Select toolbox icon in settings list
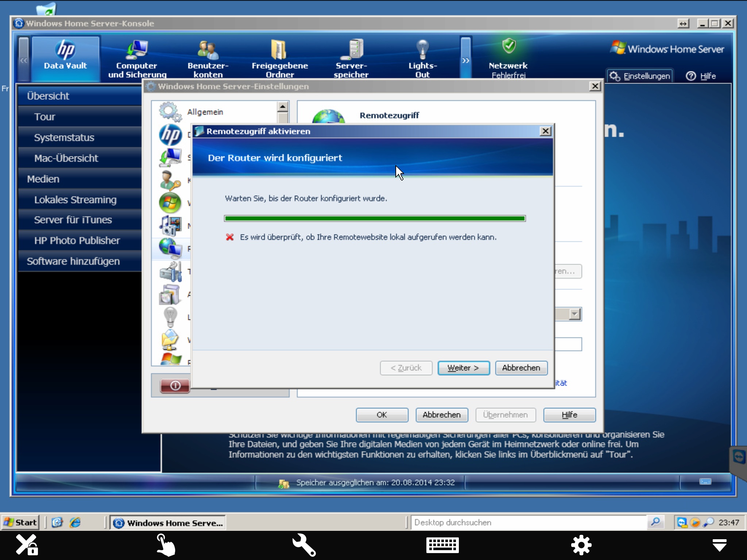Screen dimensions: 747x560 [x=170, y=271]
